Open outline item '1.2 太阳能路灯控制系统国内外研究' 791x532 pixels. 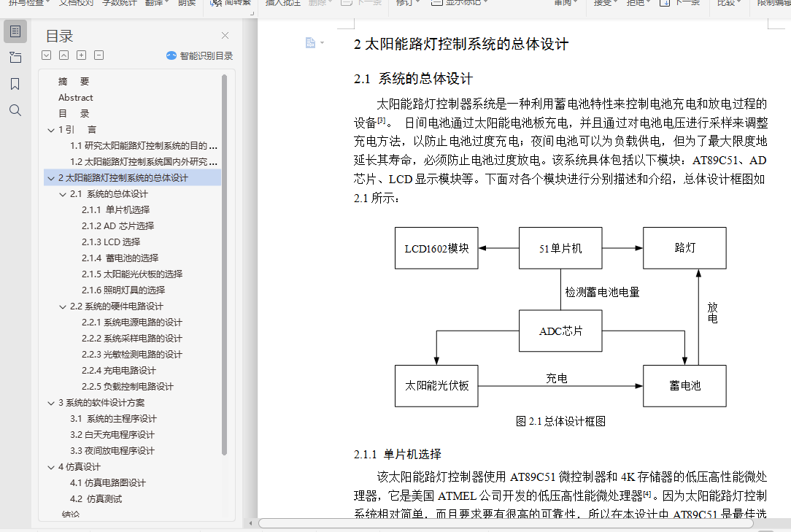click(144, 162)
